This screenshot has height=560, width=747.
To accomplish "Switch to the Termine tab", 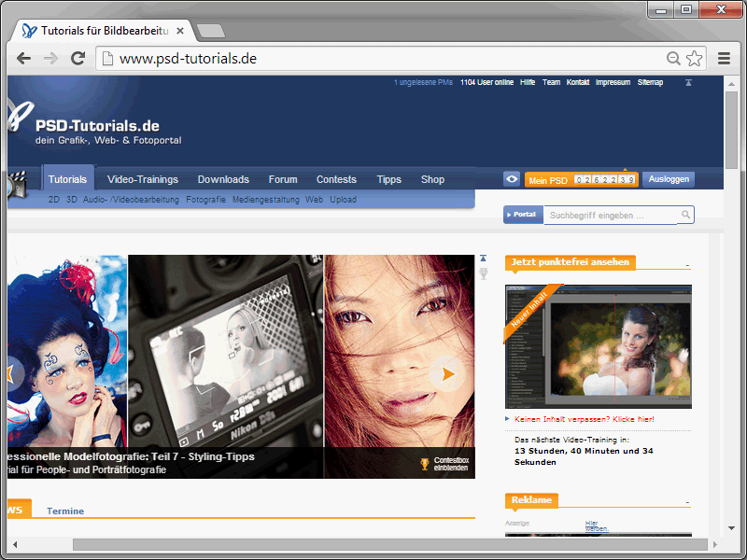I will (x=65, y=511).
